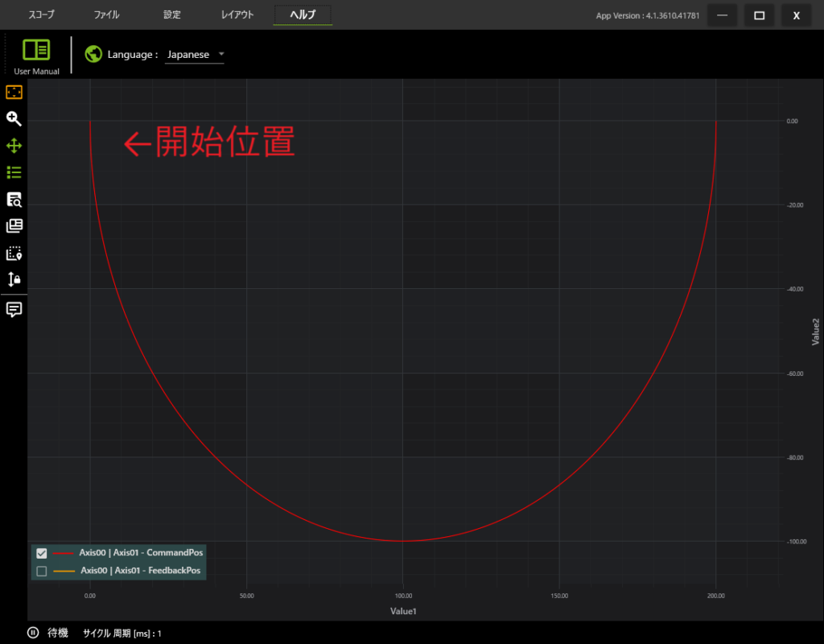
Task: Select the zoom-in magnifier tool
Action: 14,118
